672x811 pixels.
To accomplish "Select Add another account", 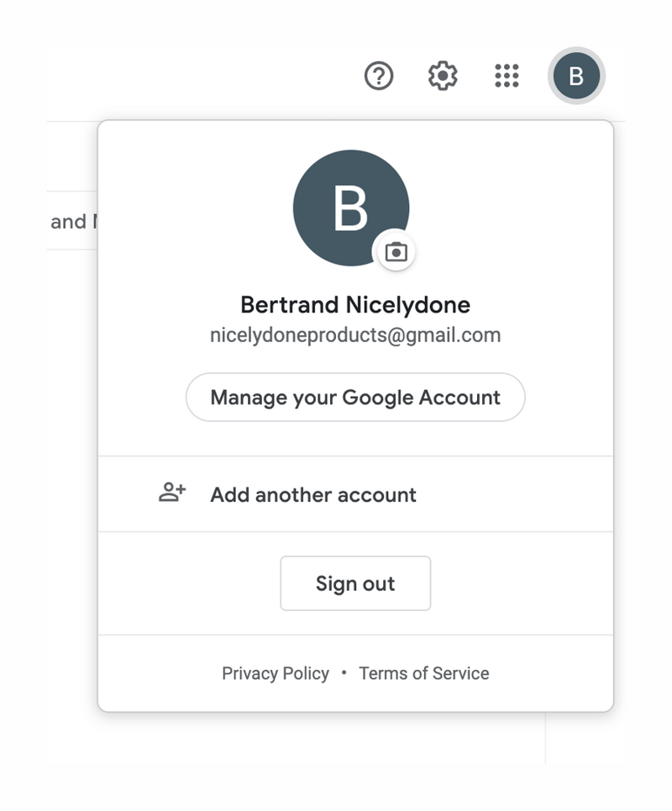I will (312, 495).
